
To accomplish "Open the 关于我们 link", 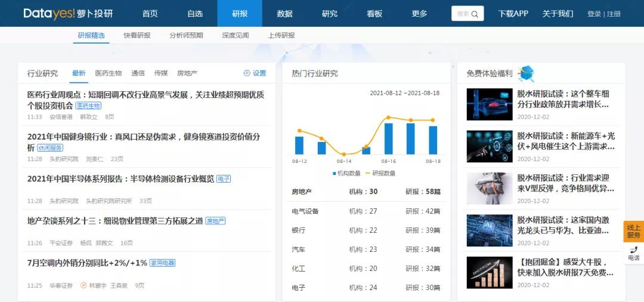I will click(x=558, y=14).
